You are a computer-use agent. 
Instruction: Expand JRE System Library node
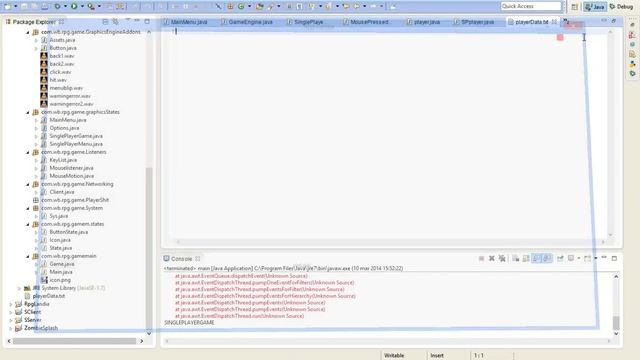[x=19, y=288]
